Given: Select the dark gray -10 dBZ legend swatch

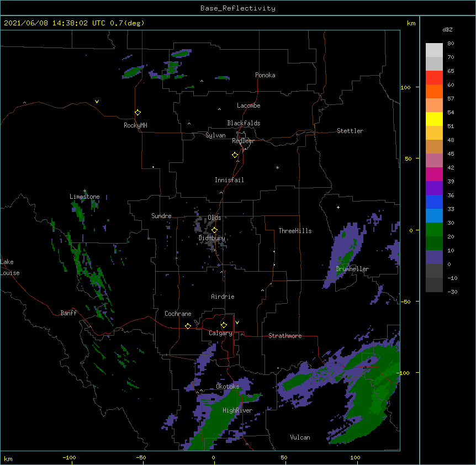Looking at the screenshot, I should coord(434,285).
